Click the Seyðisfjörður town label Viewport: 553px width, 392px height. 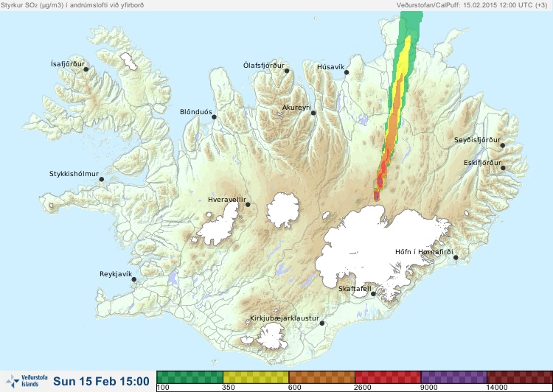(477, 140)
